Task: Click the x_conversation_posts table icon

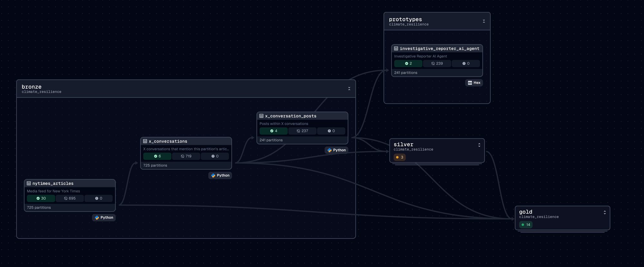Action: coord(261,116)
